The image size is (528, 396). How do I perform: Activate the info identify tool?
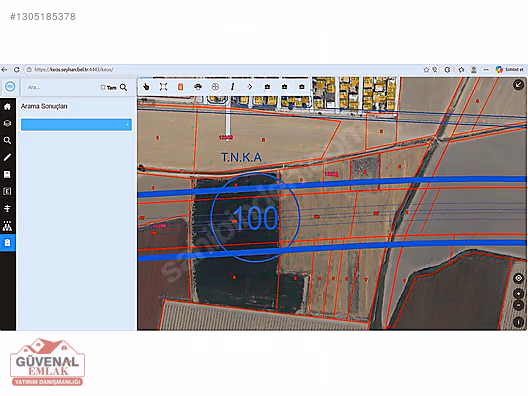point(232,87)
